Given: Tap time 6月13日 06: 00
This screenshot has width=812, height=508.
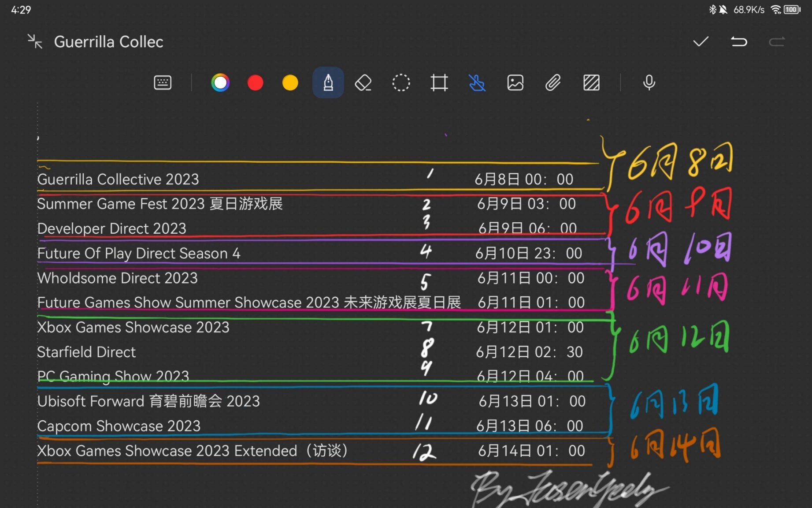Looking at the screenshot, I should point(530,426).
